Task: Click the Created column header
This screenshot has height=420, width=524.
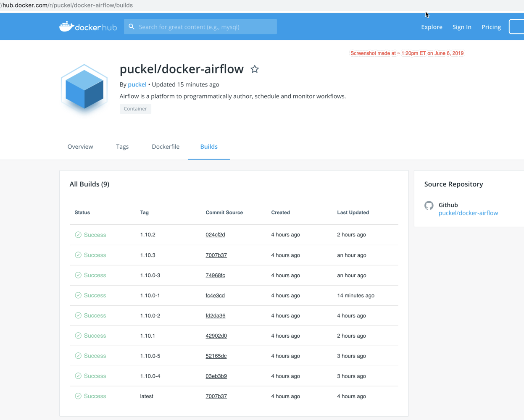Action: [x=280, y=213]
